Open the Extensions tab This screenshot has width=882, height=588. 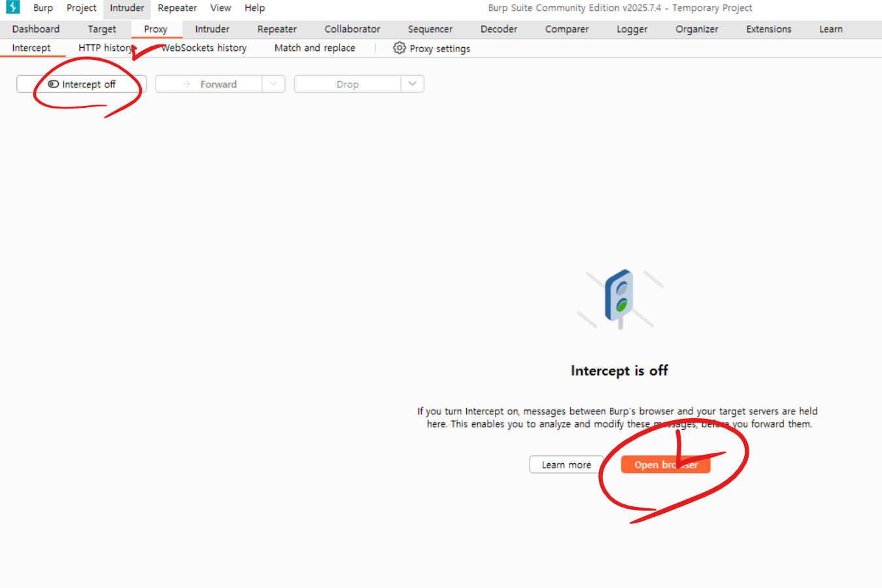[769, 29]
